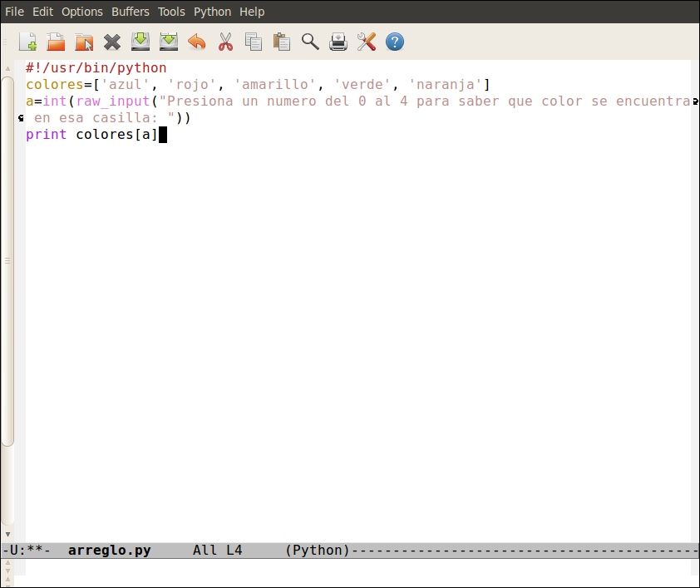The width and height of the screenshot is (700, 588).
Task: Create a new file via toolbar
Action: click(x=27, y=42)
